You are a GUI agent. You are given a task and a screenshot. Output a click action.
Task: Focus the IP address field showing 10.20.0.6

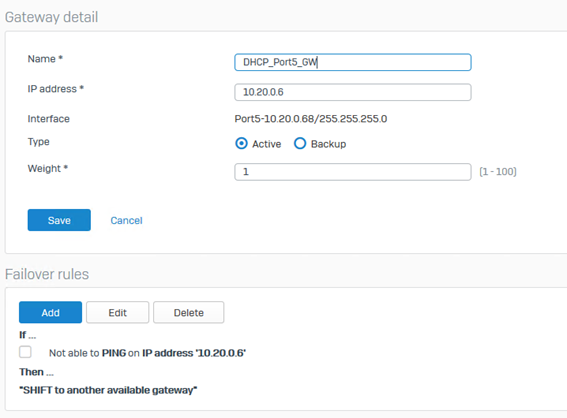[x=353, y=92]
